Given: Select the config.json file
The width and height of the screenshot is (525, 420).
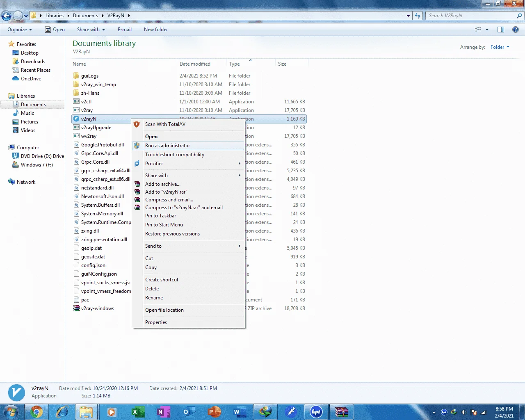Looking at the screenshot, I should tap(93, 265).
